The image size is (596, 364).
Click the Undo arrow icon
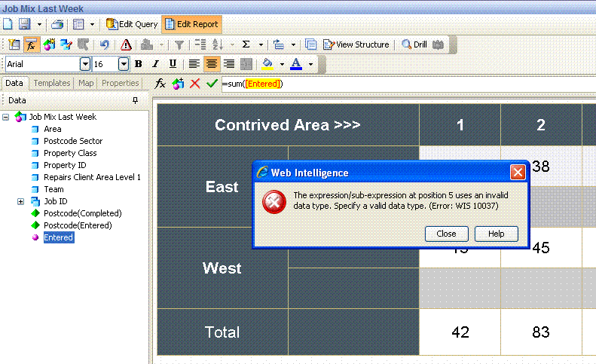coord(104,44)
